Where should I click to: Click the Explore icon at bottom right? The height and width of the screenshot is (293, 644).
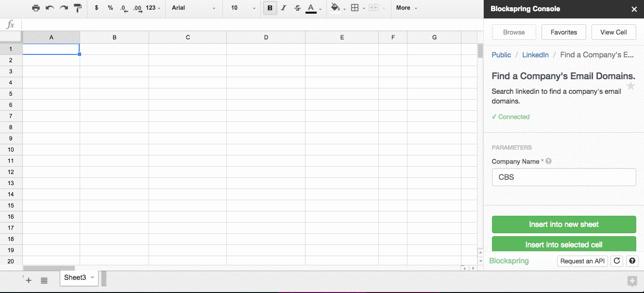click(632, 281)
